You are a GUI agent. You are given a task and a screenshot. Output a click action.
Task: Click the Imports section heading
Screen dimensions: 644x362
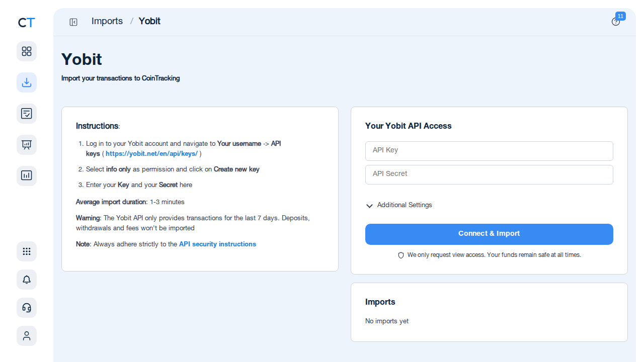pyautogui.click(x=380, y=302)
